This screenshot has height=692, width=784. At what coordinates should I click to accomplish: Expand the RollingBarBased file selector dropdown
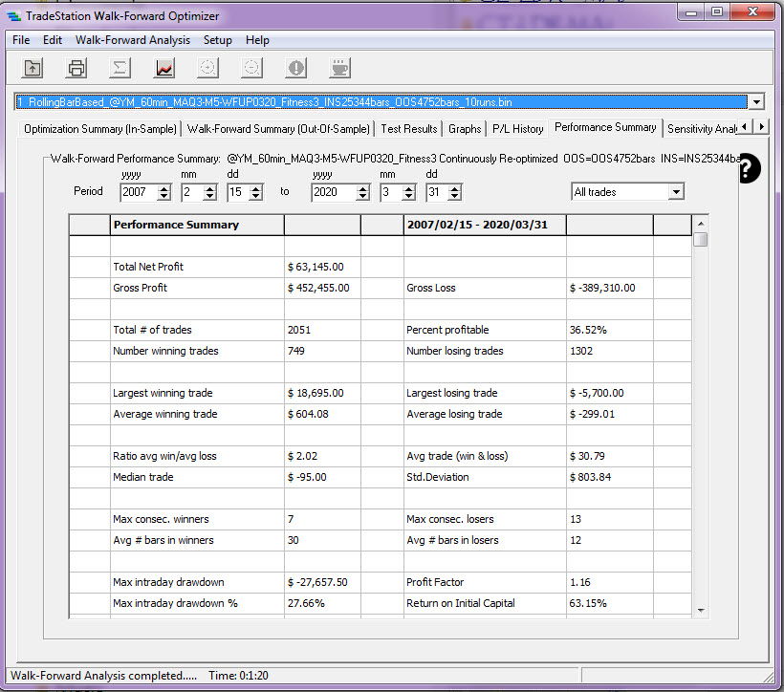pos(756,102)
